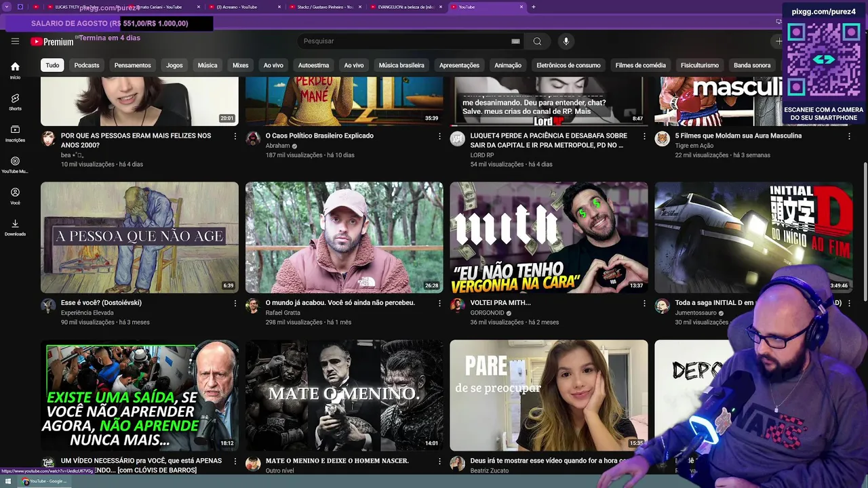Open options for 'mais felizes nos anos 2000' video
The image size is (868, 488).
[x=235, y=136]
